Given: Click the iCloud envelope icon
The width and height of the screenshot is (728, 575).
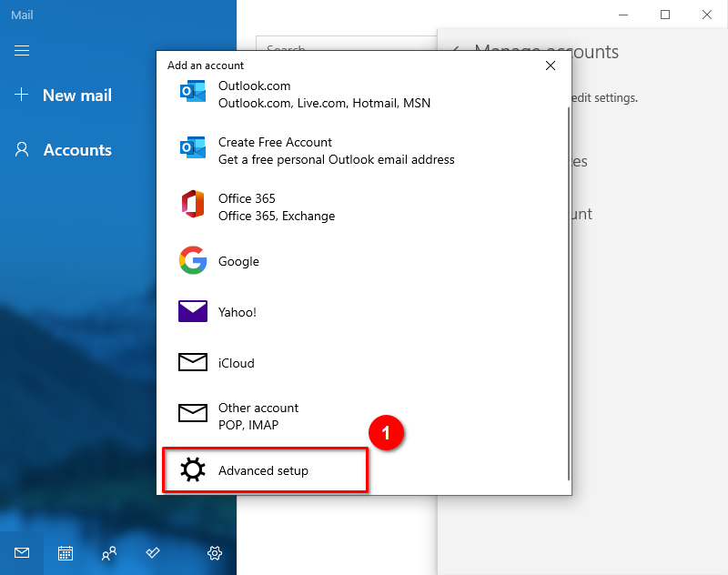Looking at the screenshot, I should point(193,362).
